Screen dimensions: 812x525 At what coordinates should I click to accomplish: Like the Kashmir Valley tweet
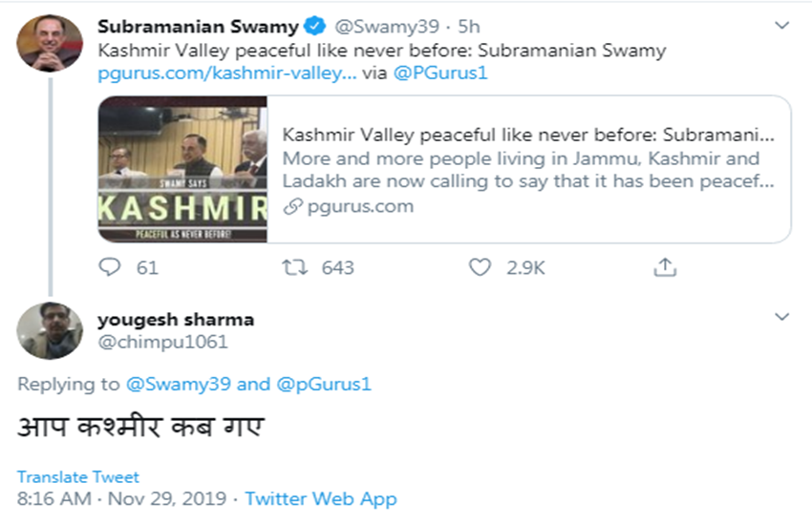point(480,267)
